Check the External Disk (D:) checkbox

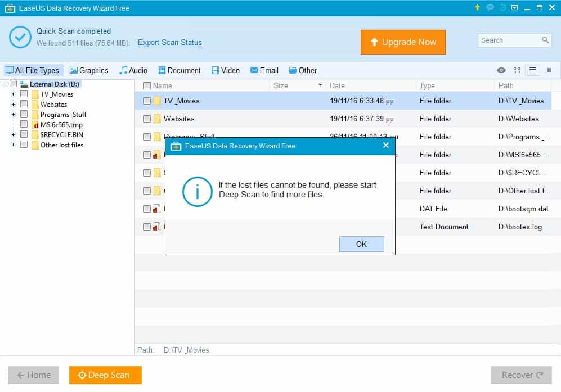[14, 84]
